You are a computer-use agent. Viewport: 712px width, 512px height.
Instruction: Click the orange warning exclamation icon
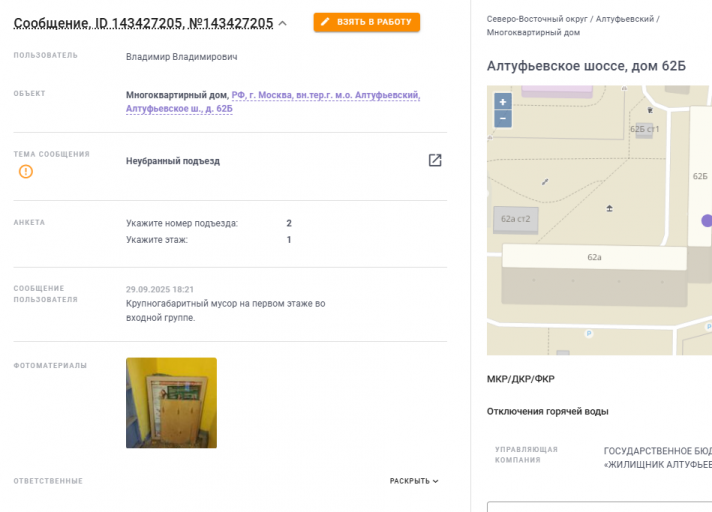26,172
